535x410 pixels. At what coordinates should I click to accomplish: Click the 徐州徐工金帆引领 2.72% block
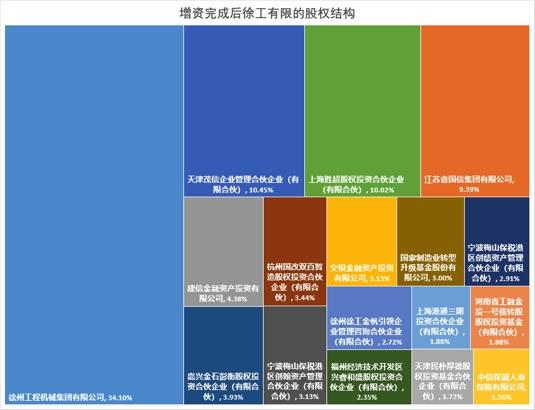tap(369, 318)
